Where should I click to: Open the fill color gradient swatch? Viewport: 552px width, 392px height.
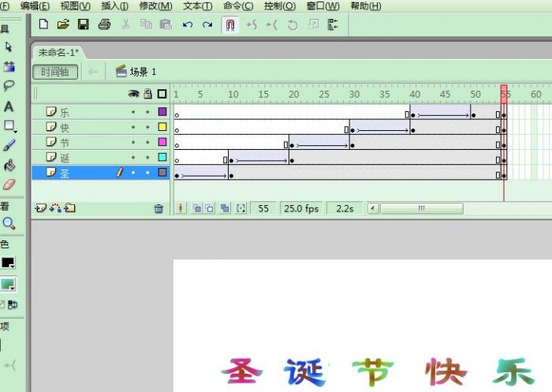coord(8,284)
